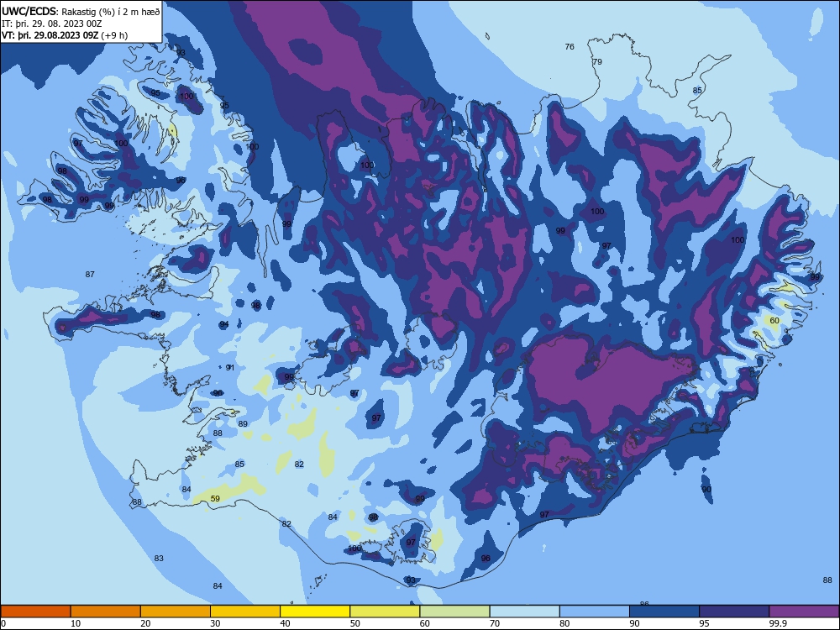Click the orange 10–20 legend swatch
This screenshot has width=840, height=630.
106,612
